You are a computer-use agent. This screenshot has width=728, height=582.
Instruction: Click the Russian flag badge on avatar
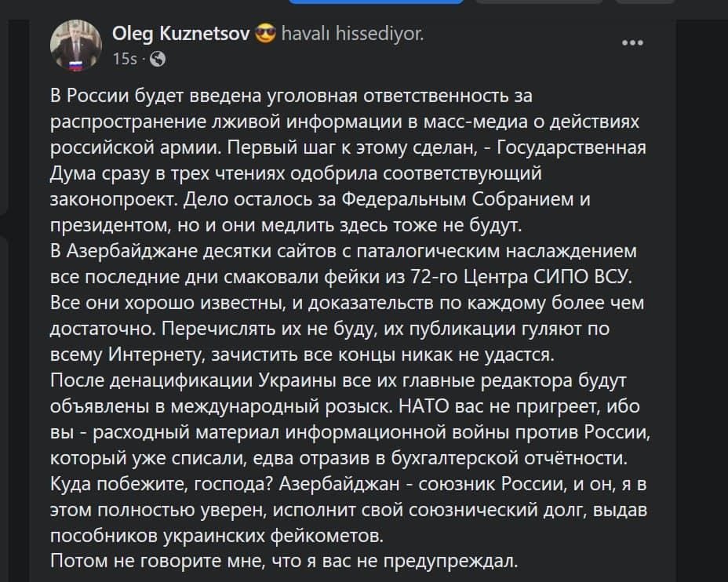(75, 65)
